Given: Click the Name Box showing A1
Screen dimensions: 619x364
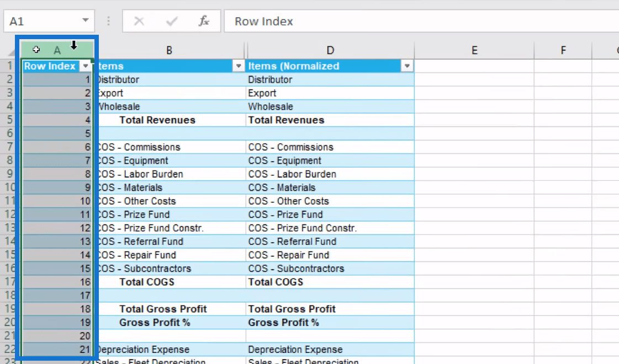Looking at the screenshot, I should tap(49, 21).
